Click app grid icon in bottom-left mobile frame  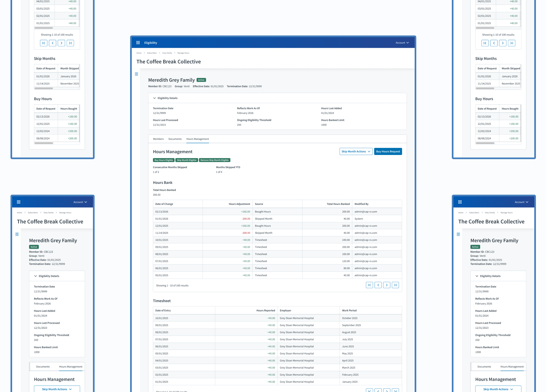(x=19, y=202)
